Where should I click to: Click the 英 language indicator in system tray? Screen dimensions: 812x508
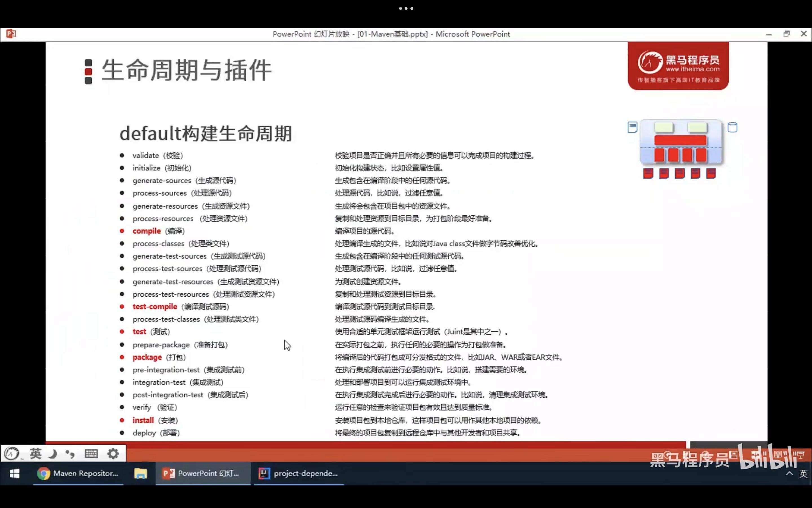(x=803, y=474)
